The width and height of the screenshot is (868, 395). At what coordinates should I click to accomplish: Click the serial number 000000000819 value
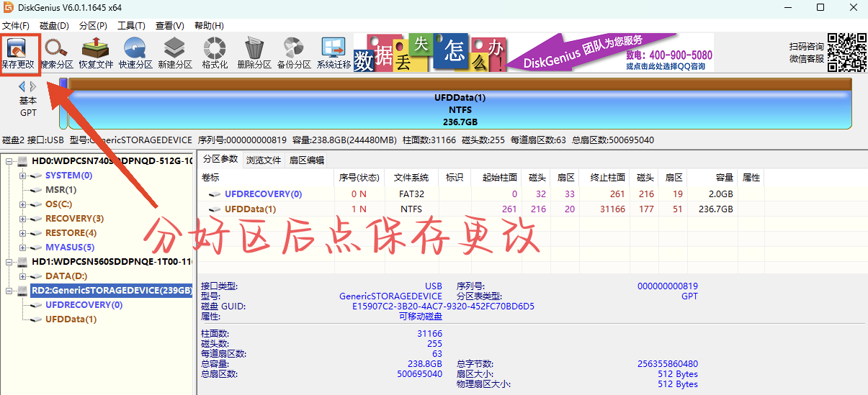[667, 286]
